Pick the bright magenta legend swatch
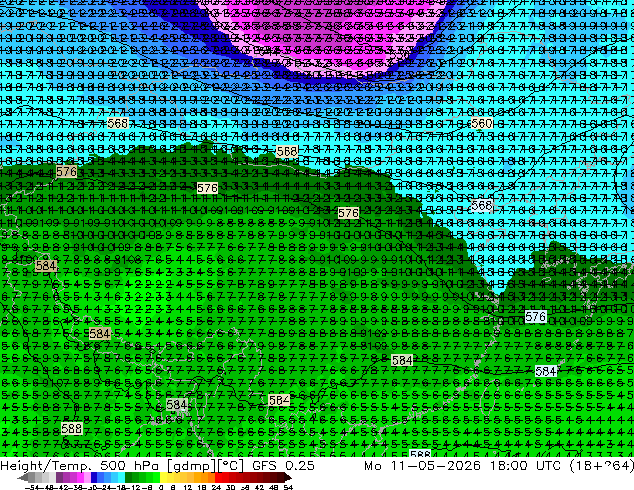The height and width of the screenshot is (490, 634). click(80, 477)
